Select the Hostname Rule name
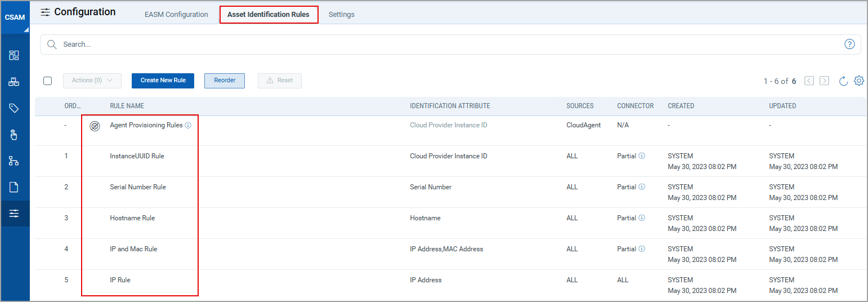 click(x=132, y=218)
